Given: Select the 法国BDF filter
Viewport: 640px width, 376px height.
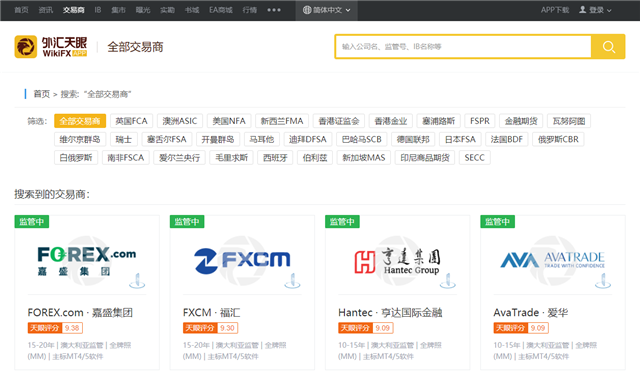Looking at the screenshot, I should (507, 139).
